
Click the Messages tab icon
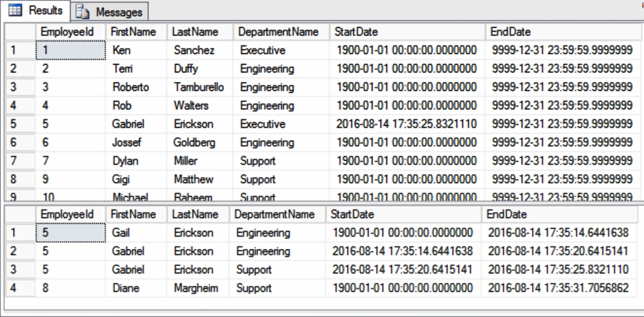pos(83,12)
